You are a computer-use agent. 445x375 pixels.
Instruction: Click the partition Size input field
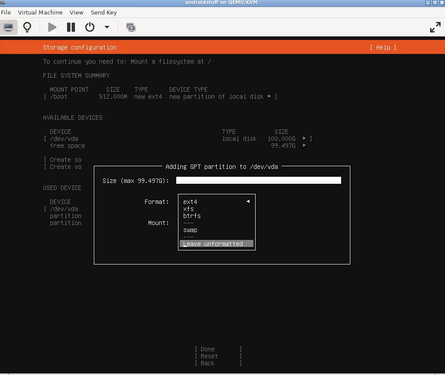(258, 180)
